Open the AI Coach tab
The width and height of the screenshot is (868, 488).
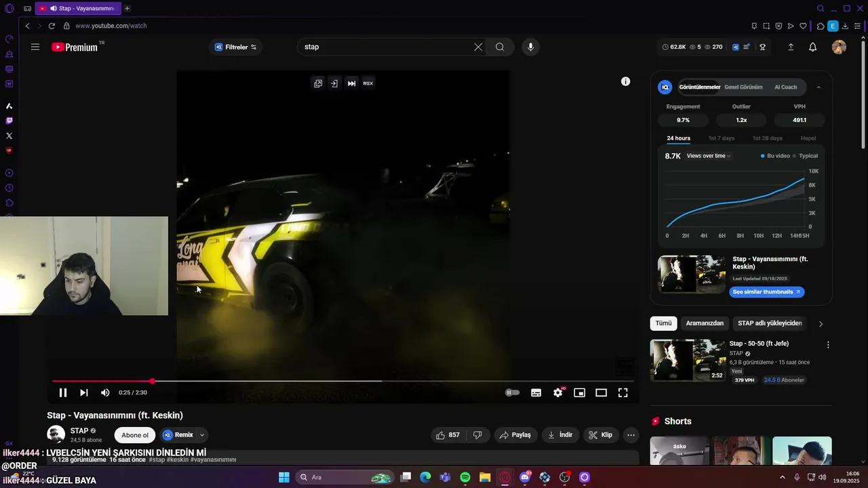coord(786,87)
